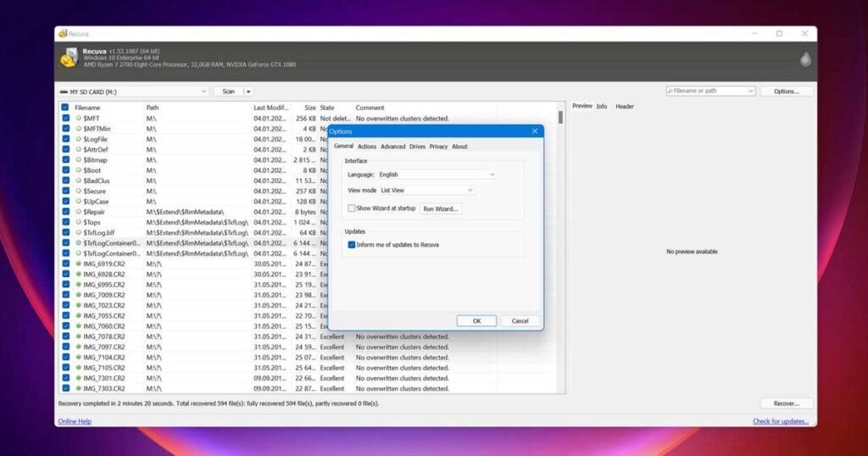
Task: Click the green status dot beside IMG_6919.CR2
Action: (x=79, y=264)
